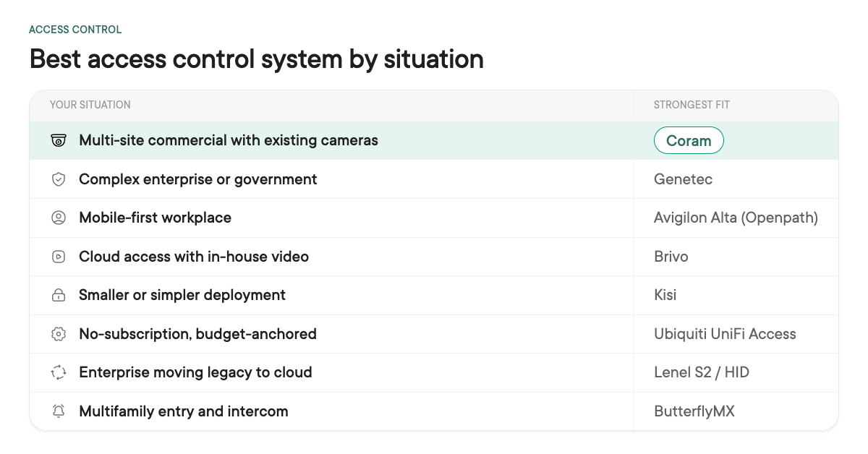Click the shield icon for Complex enterprise
The width and height of the screenshot is (868, 454).
(59, 179)
